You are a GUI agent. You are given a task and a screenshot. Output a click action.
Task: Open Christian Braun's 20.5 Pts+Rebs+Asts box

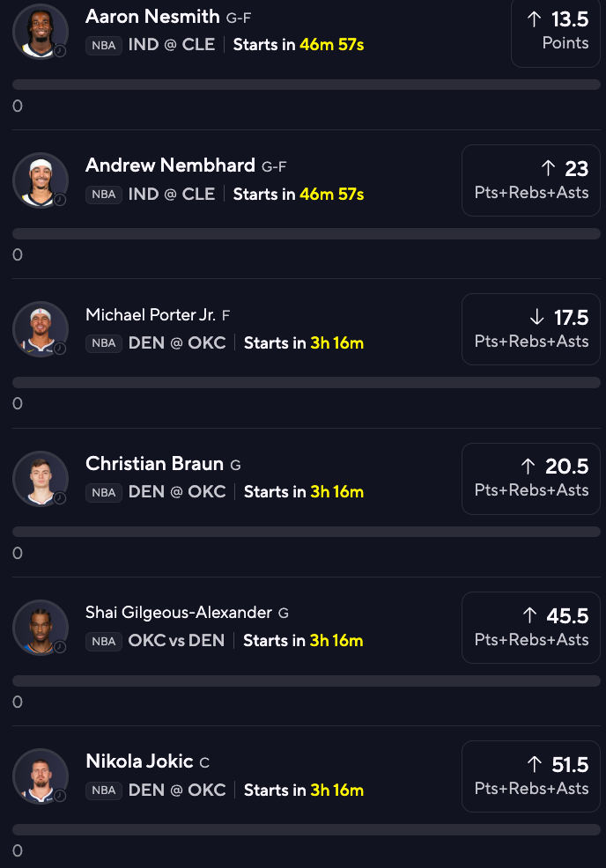point(531,479)
